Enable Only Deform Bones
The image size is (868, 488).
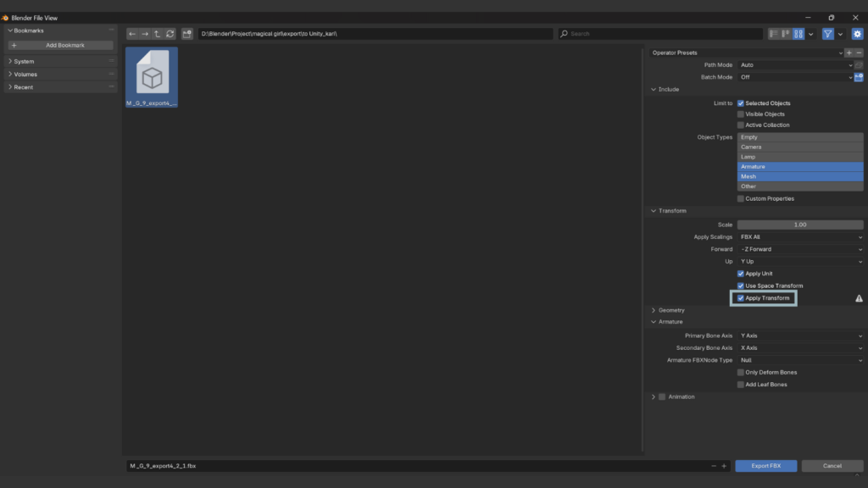(x=741, y=372)
